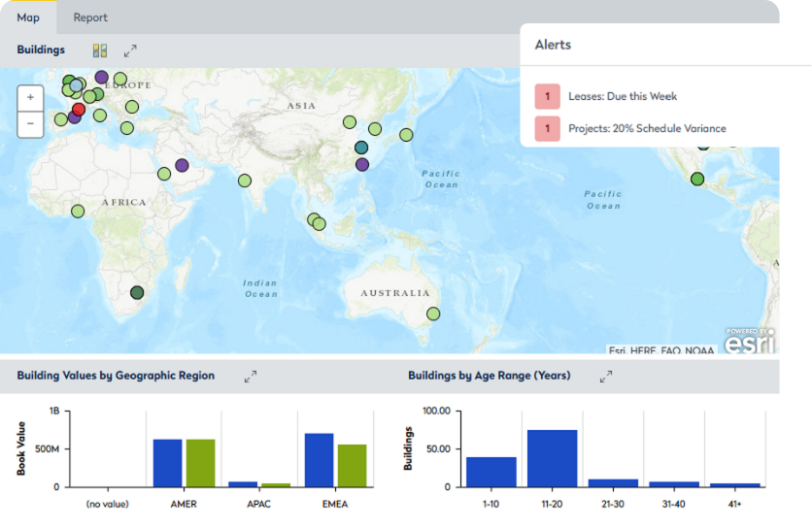Open the Buildings map legend icon
This screenshot has height=529, width=812.
[x=100, y=50]
